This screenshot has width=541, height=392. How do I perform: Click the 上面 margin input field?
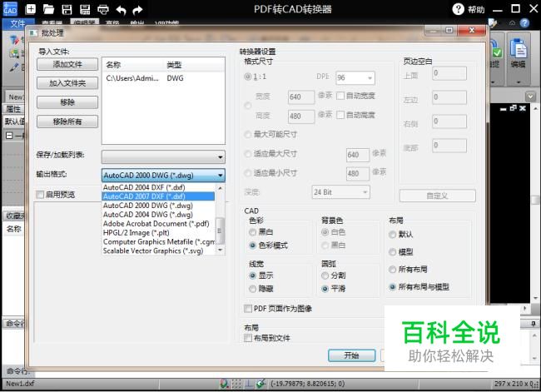[x=449, y=73]
